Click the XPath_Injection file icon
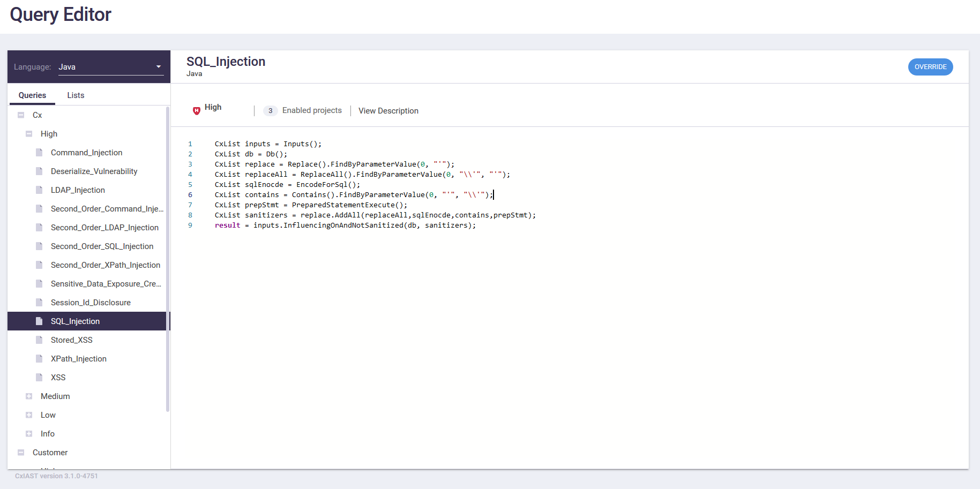Image resolution: width=980 pixels, height=489 pixels. [39, 359]
